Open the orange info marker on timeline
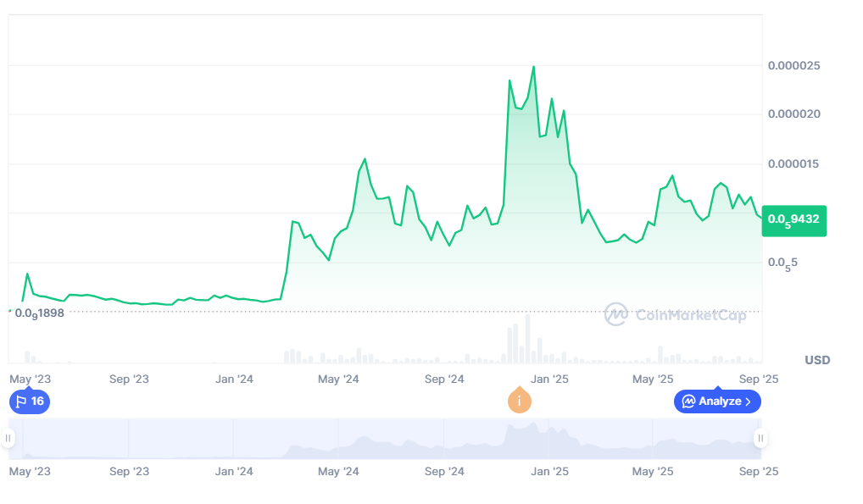 point(519,402)
